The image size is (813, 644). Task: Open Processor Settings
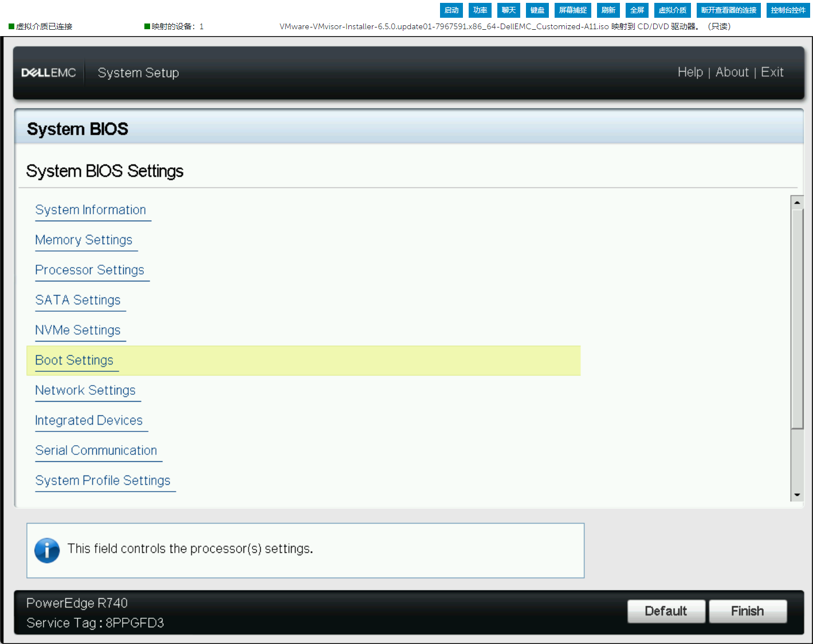pos(89,270)
